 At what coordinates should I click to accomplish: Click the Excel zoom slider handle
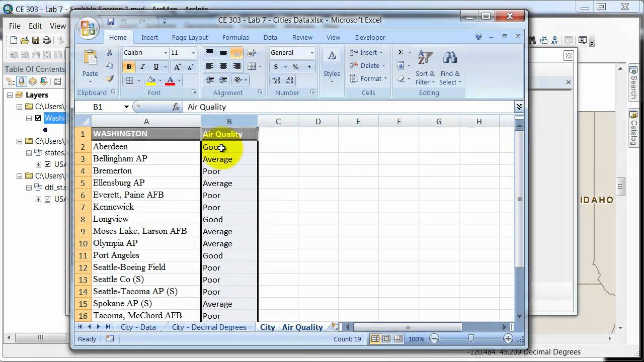point(471,339)
